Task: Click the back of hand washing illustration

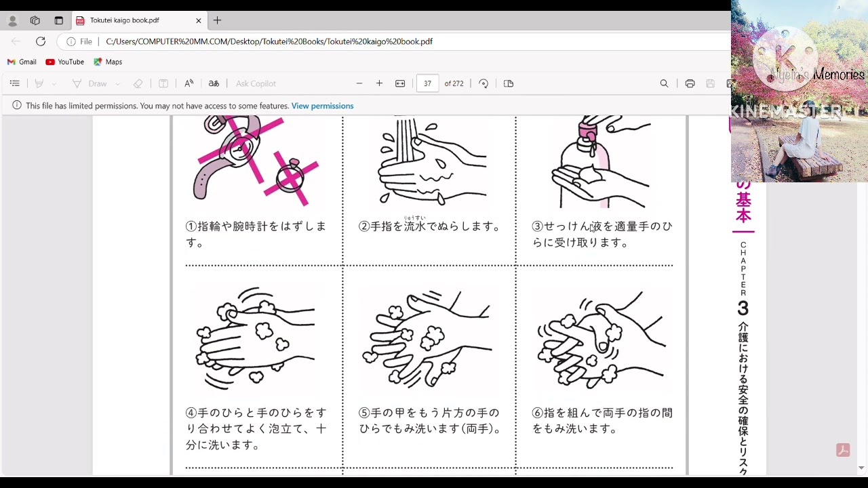Action: [x=427, y=339]
